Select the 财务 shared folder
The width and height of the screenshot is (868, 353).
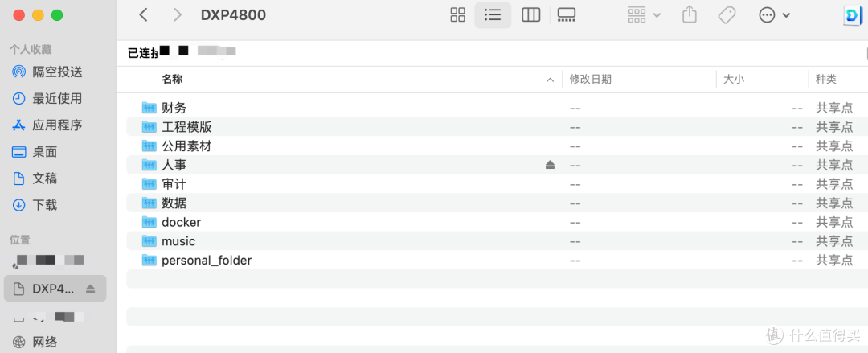coord(174,108)
